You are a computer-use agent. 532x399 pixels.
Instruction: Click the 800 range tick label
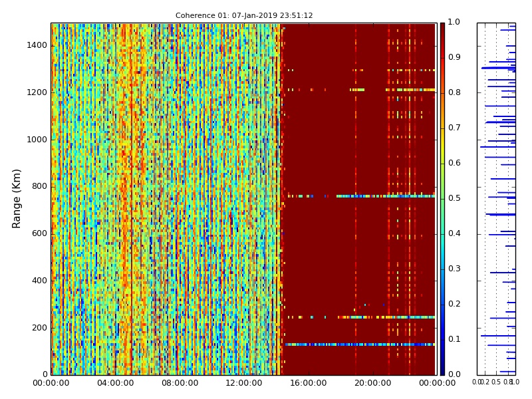click(40, 186)
